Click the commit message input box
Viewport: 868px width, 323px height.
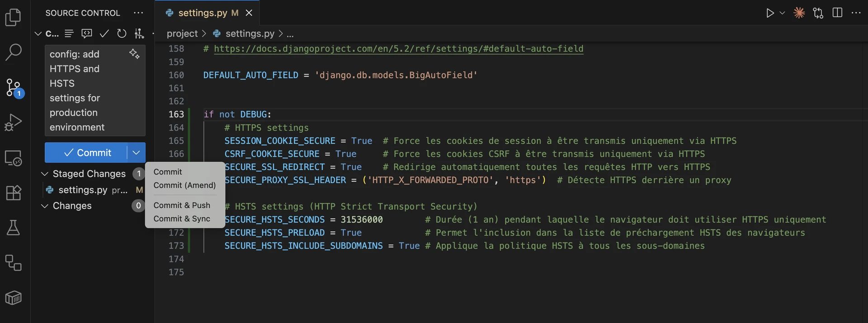[86, 90]
